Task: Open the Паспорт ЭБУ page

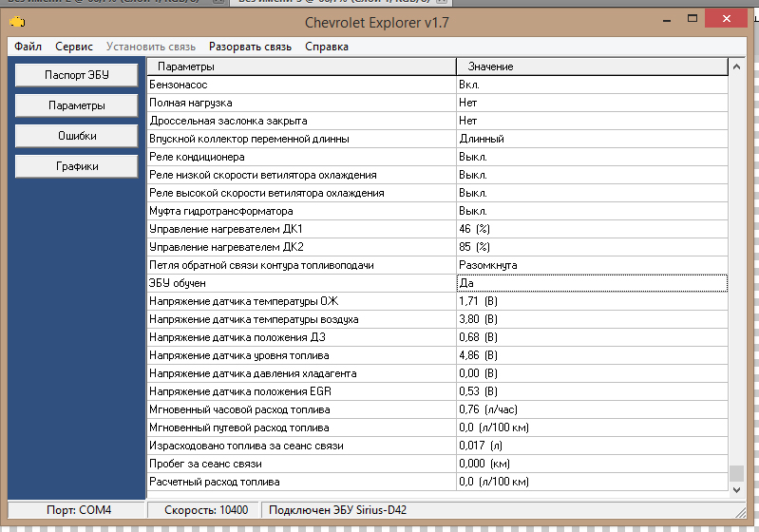Action: (77, 75)
